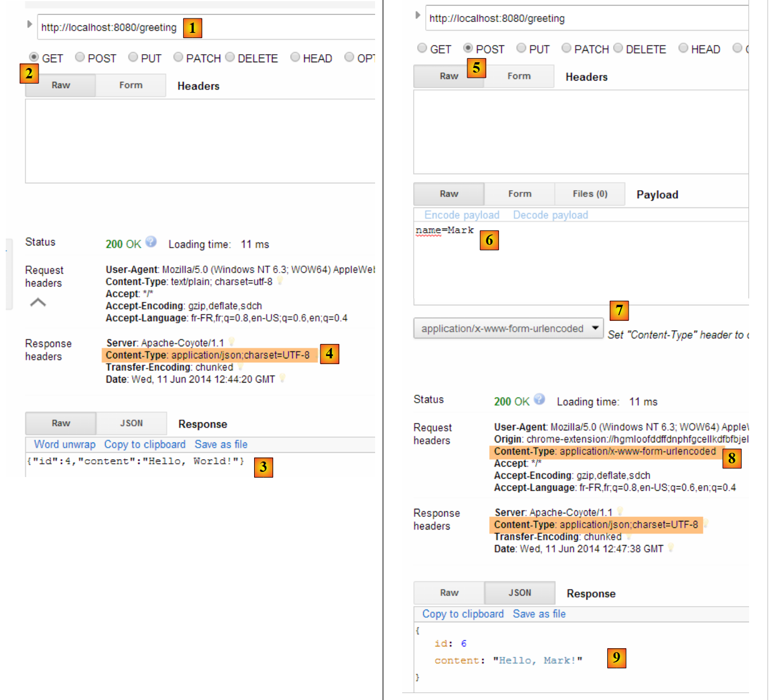Click the Encode payload link
This screenshot has height=700, width=775.
[x=462, y=215]
